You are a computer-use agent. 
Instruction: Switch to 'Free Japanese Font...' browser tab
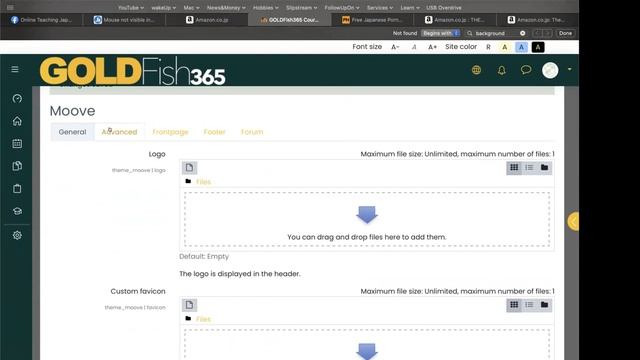(372, 20)
